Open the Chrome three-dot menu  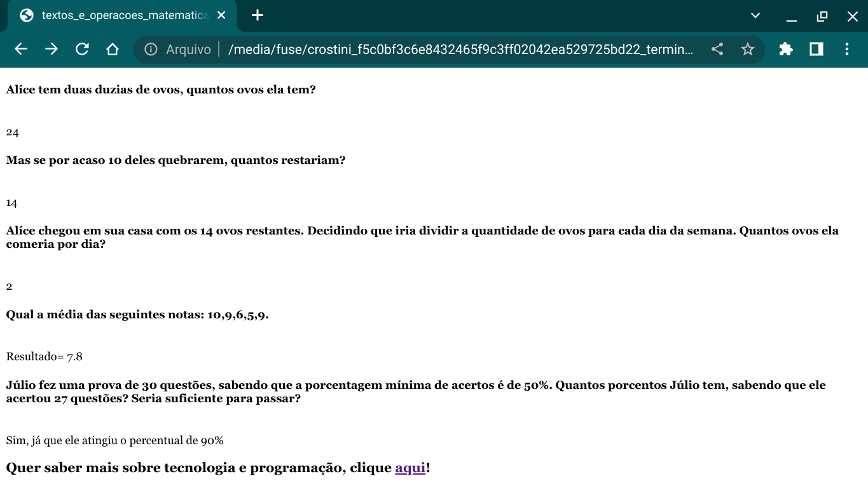(x=847, y=49)
